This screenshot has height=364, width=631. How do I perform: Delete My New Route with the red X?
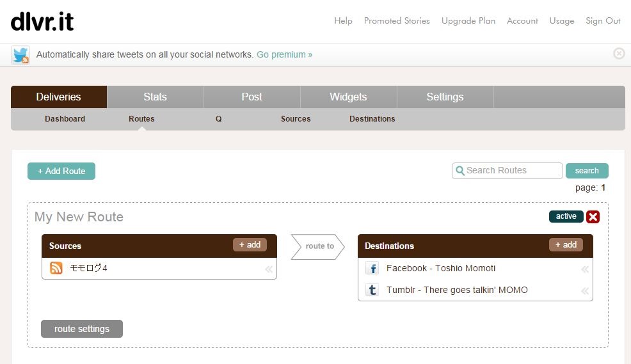[593, 217]
